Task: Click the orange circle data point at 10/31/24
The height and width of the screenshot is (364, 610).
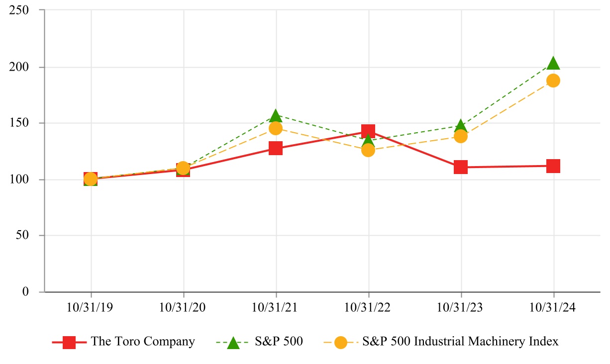Action: pyautogui.click(x=553, y=81)
